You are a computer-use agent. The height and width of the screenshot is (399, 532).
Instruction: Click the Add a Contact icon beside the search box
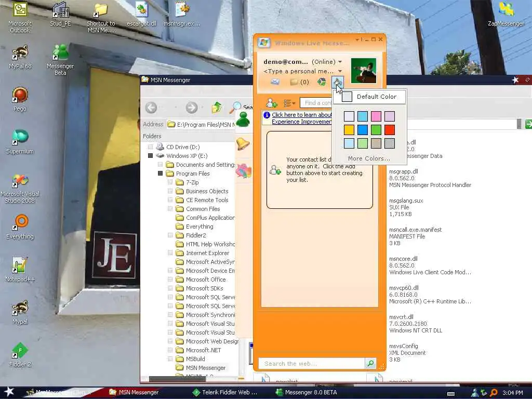coord(271,103)
